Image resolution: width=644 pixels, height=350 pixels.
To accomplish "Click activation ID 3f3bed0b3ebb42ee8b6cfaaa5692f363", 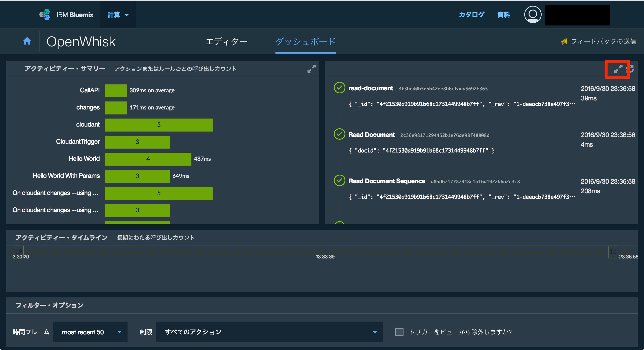I will (x=443, y=89).
